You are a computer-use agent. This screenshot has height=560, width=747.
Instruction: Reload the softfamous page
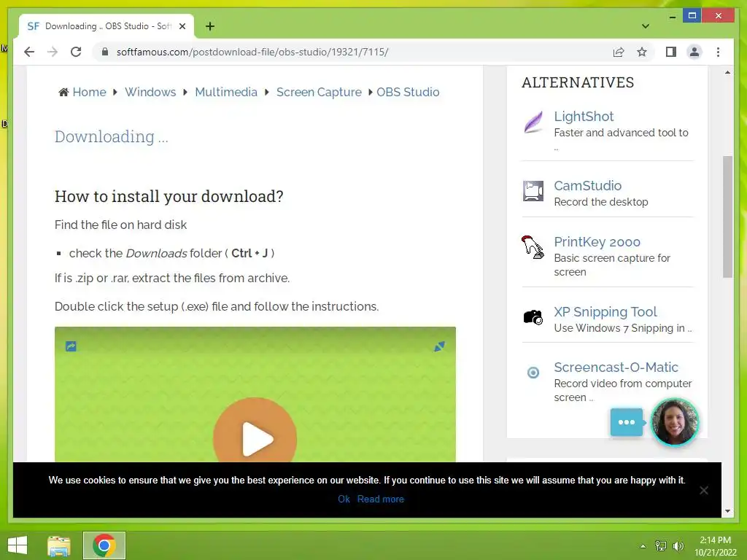76,52
